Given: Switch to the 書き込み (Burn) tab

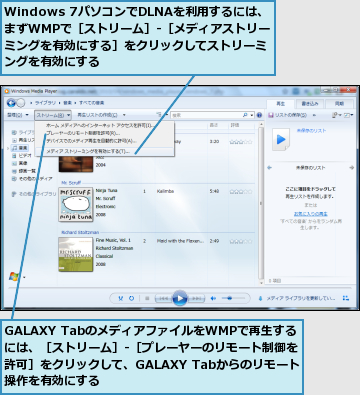Looking at the screenshot, I should [310, 104].
